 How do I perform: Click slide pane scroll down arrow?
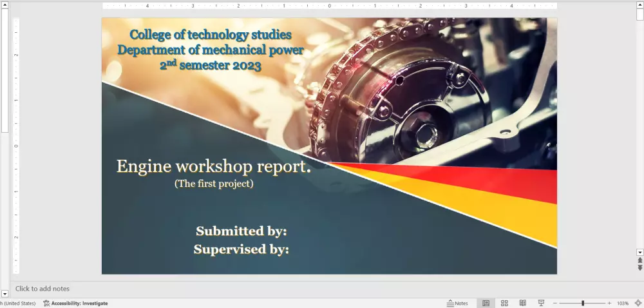click(x=639, y=252)
